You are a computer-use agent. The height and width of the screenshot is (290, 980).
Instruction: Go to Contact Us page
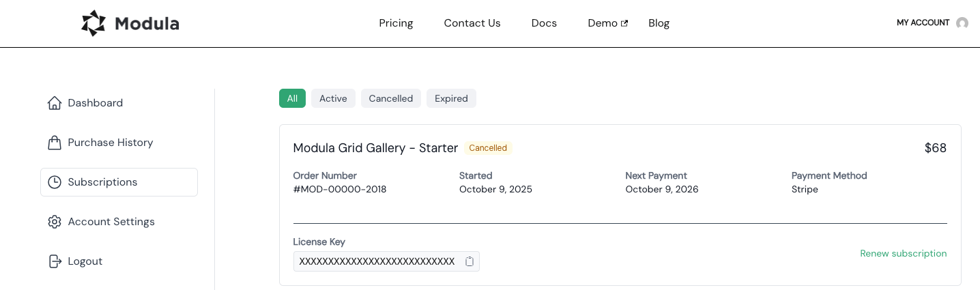(x=472, y=23)
